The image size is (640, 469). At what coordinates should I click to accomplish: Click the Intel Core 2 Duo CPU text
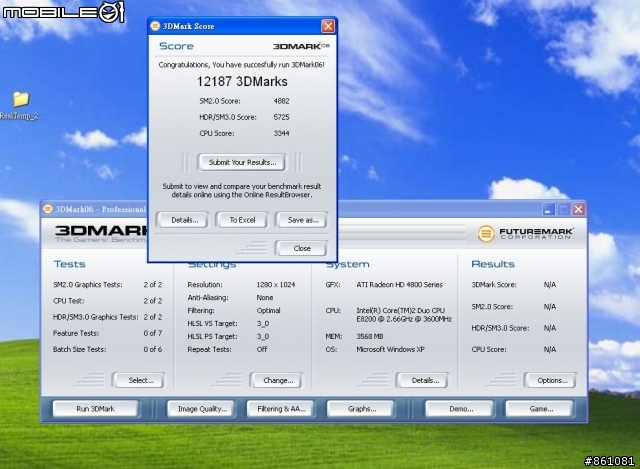(x=404, y=315)
